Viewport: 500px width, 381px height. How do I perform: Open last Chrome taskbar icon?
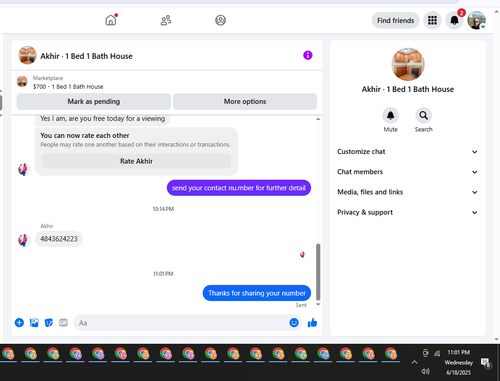[x=391, y=354]
